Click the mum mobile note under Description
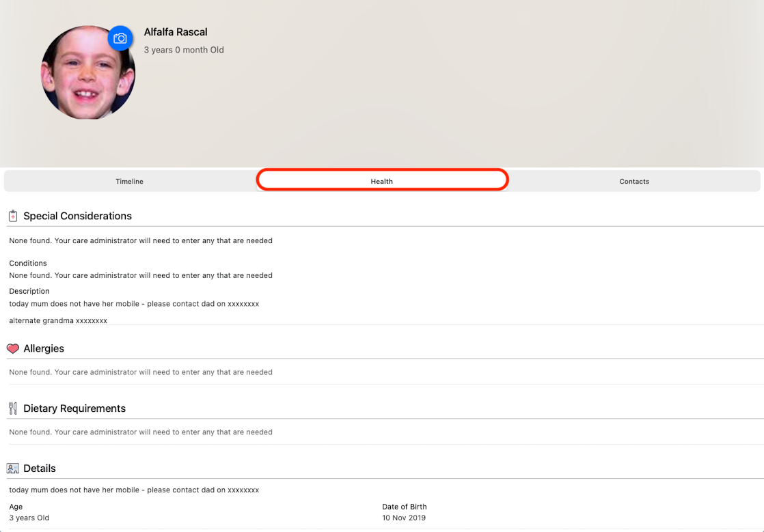Viewport: 764px width, 532px height. point(134,304)
